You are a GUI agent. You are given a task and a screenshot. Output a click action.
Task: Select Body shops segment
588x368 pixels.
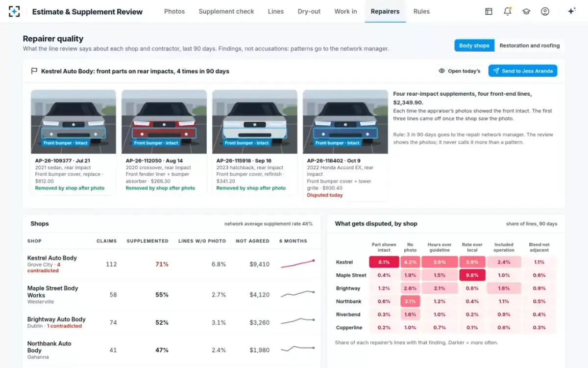tap(474, 46)
